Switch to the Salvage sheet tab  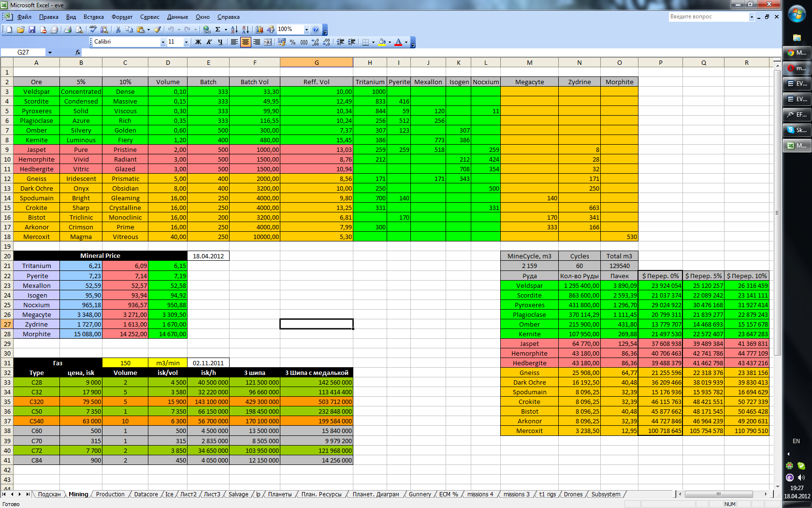[x=238, y=494]
